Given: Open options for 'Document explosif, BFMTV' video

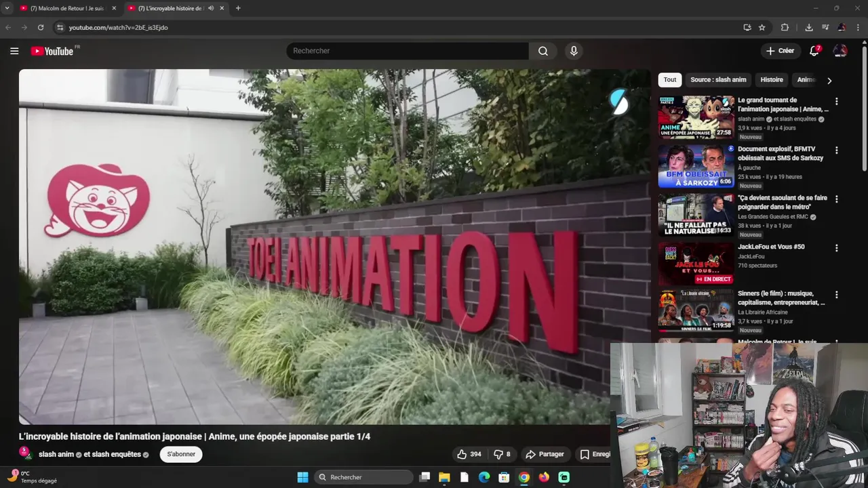Looking at the screenshot, I should [x=836, y=150].
